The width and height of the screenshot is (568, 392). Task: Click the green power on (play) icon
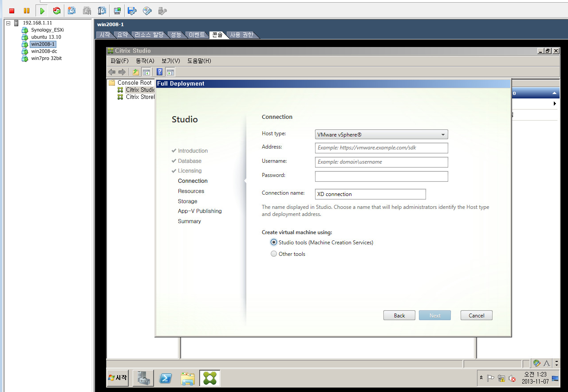click(43, 11)
